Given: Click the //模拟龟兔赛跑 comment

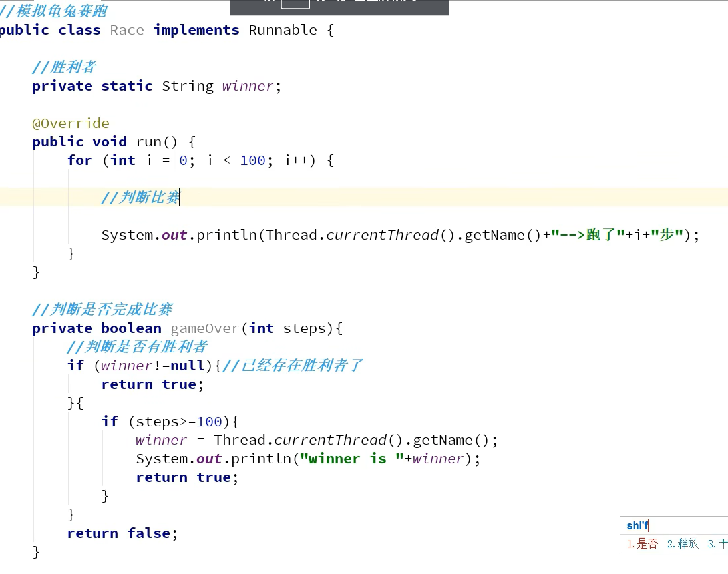Looking at the screenshot, I should tap(53, 11).
